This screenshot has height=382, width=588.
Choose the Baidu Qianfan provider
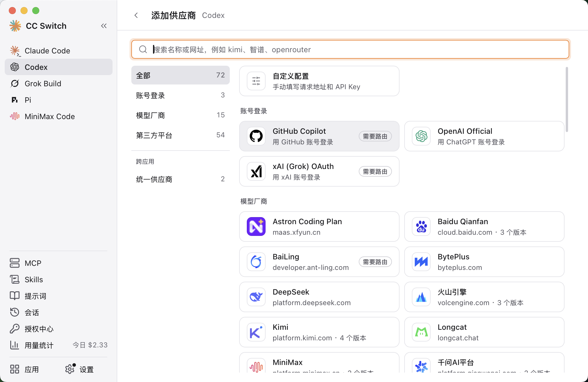tap(484, 227)
